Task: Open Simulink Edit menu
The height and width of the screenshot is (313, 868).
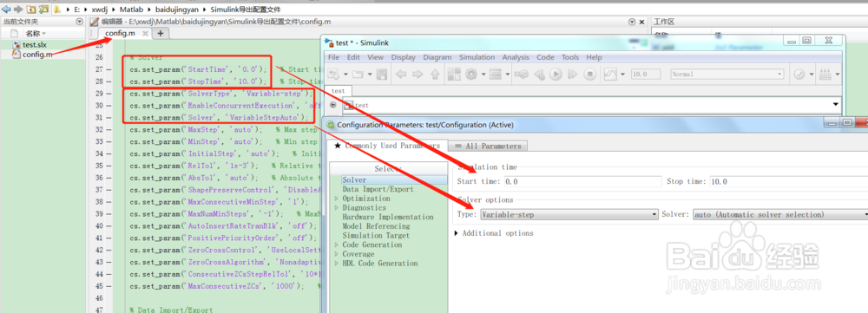Action: (x=354, y=57)
